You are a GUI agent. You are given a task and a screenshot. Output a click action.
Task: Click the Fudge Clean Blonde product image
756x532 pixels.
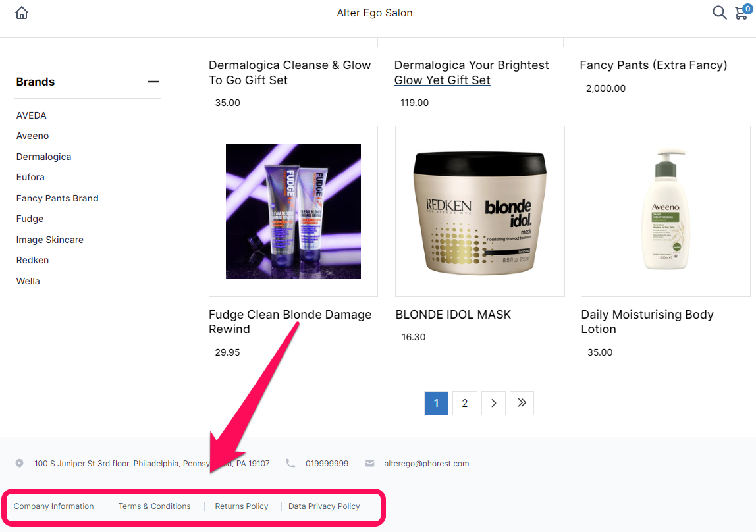[293, 211]
